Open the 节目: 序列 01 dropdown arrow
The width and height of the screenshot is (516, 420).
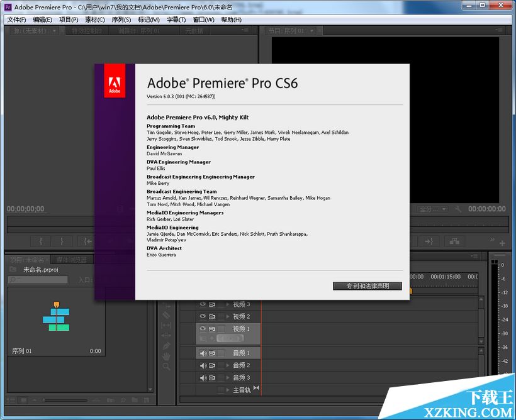(x=311, y=31)
